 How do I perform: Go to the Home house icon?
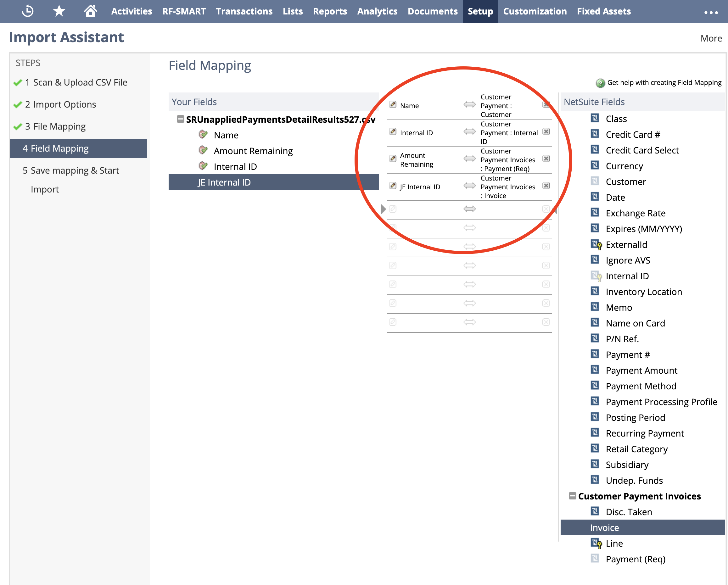coord(90,11)
